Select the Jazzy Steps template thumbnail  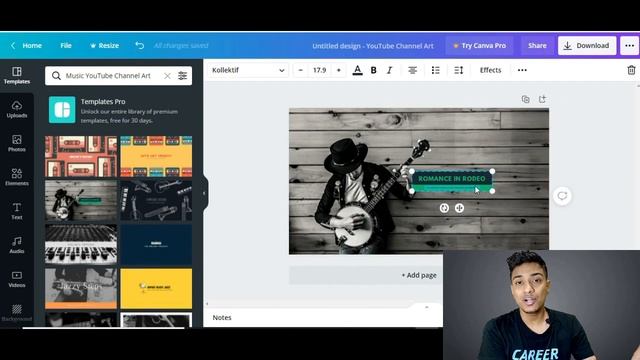[81, 289]
